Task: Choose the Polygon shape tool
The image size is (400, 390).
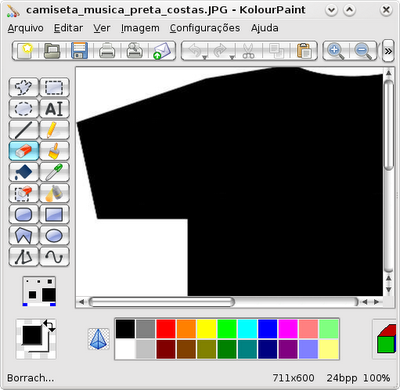Action: (24, 235)
